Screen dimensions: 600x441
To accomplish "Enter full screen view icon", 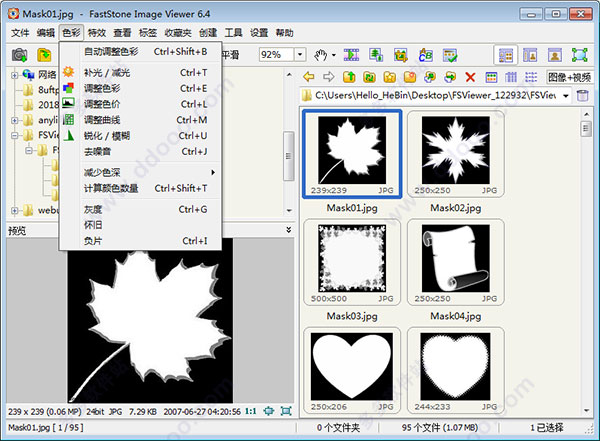I will coord(579,55).
